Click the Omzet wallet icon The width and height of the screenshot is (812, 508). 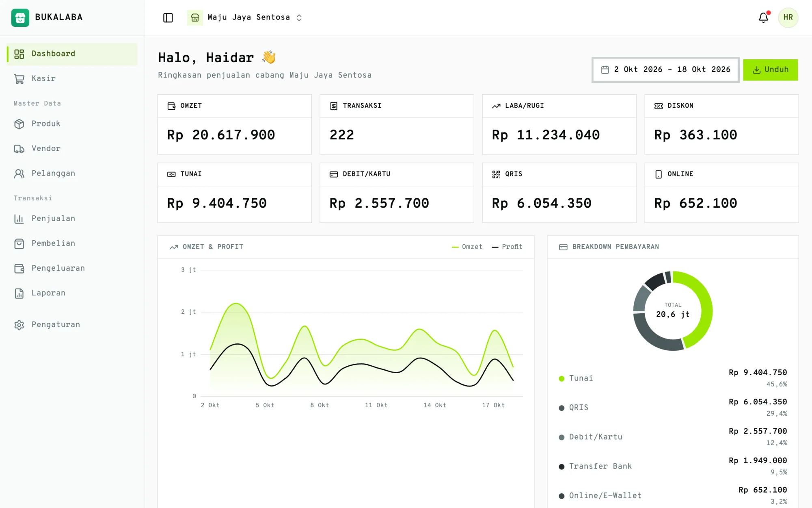click(171, 106)
